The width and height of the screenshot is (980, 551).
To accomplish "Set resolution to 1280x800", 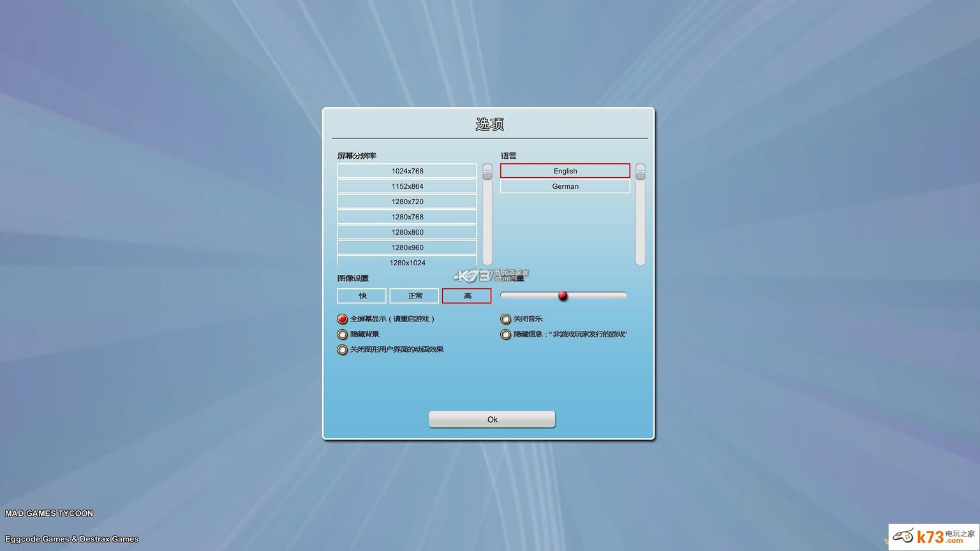I will [x=407, y=232].
